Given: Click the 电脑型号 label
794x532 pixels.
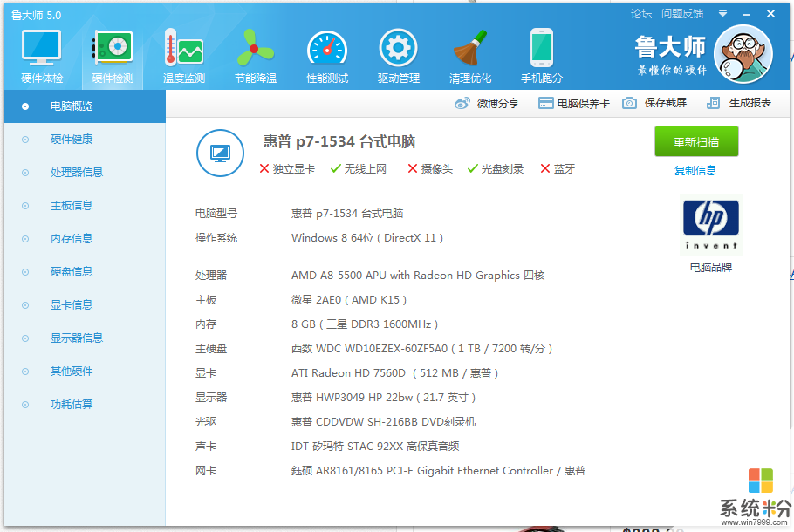Looking at the screenshot, I should [216, 214].
